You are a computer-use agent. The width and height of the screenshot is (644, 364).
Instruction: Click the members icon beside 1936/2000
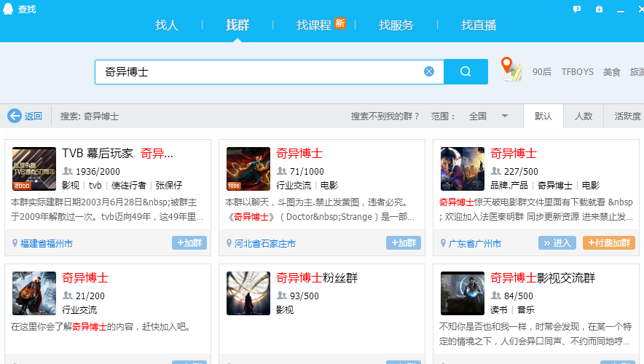tap(67, 170)
